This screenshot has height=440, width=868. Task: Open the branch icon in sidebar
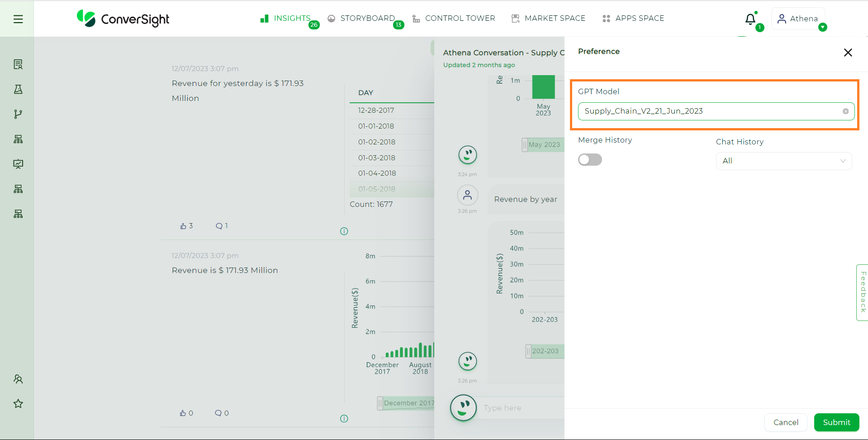[18, 114]
